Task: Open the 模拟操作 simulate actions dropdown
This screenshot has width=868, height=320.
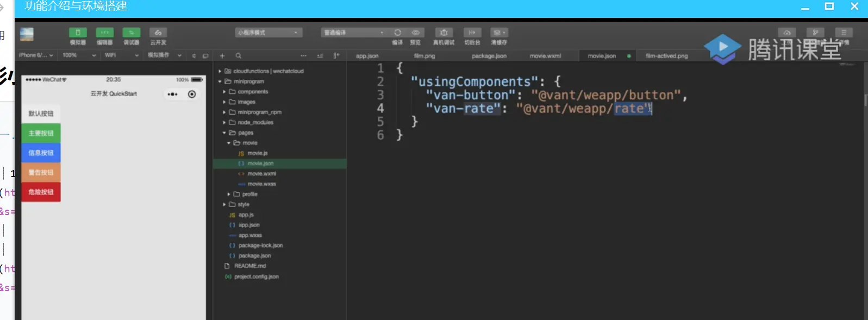Action: pos(165,55)
